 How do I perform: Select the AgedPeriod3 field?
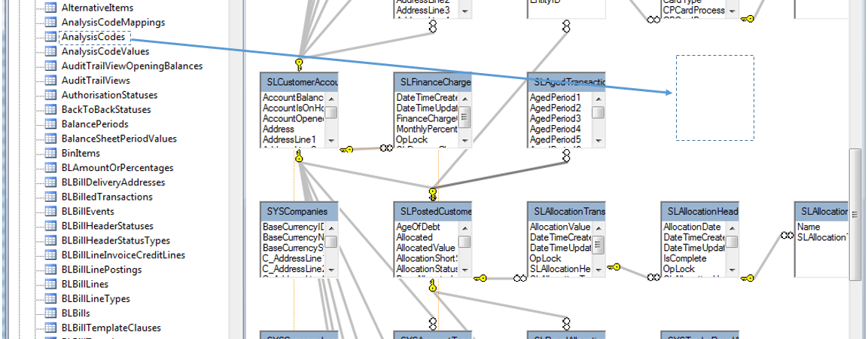click(556, 118)
